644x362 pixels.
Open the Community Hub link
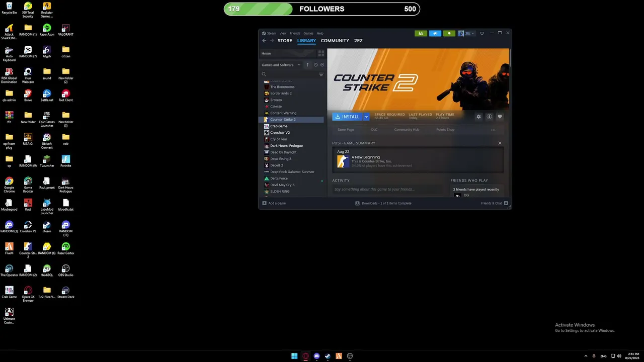pyautogui.click(x=407, y=130)
